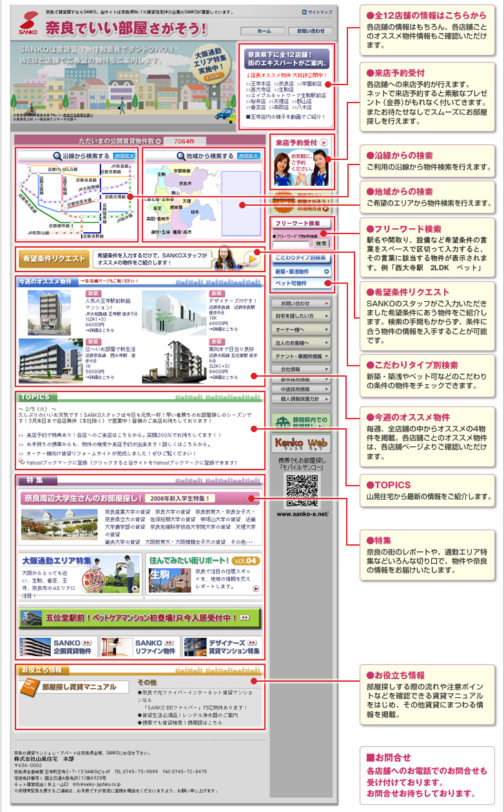This screenshot has height=812, width=504.
Task: Open the 奈良産業大学の賃貸 link
Action: click(x=127, y=511)
